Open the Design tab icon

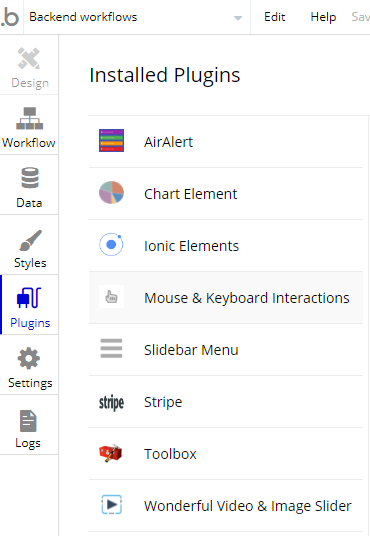[x=29, y=58]
